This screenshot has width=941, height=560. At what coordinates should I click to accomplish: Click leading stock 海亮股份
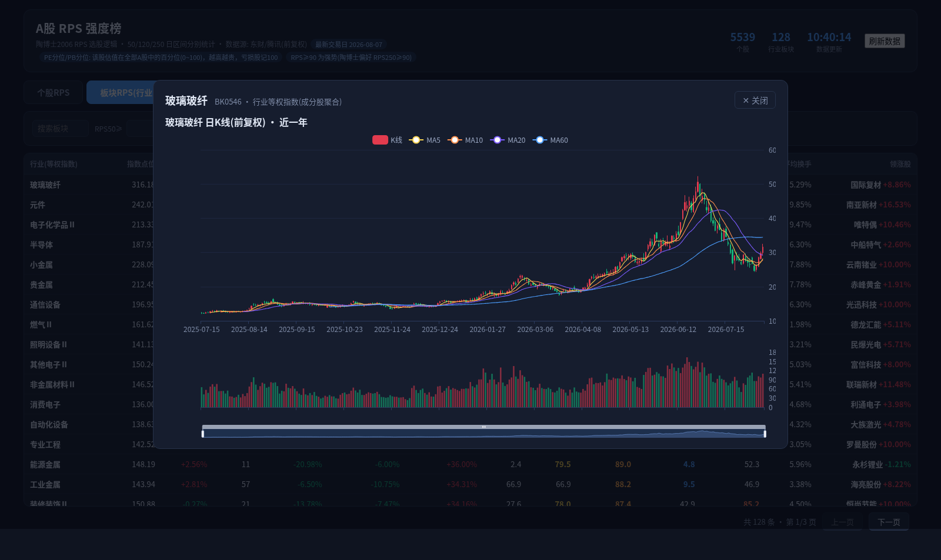pos(866,485)
